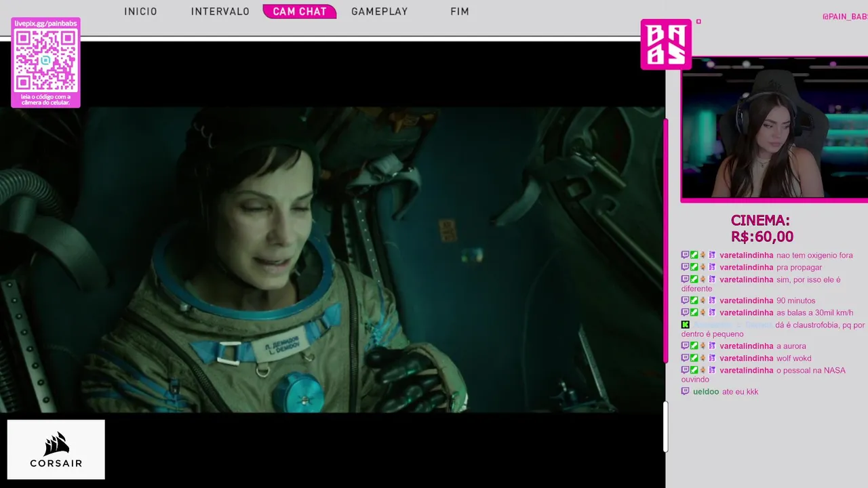The width and height of the screenshot is (868, 488).
Task: Click Twitch badge on 'wolf wokd' message
Action: 685,359
